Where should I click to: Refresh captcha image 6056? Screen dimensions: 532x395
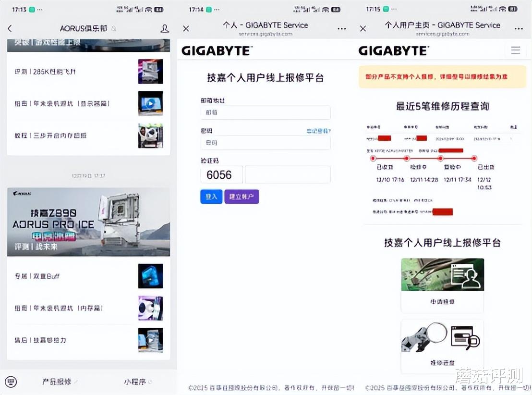[221, 174]
